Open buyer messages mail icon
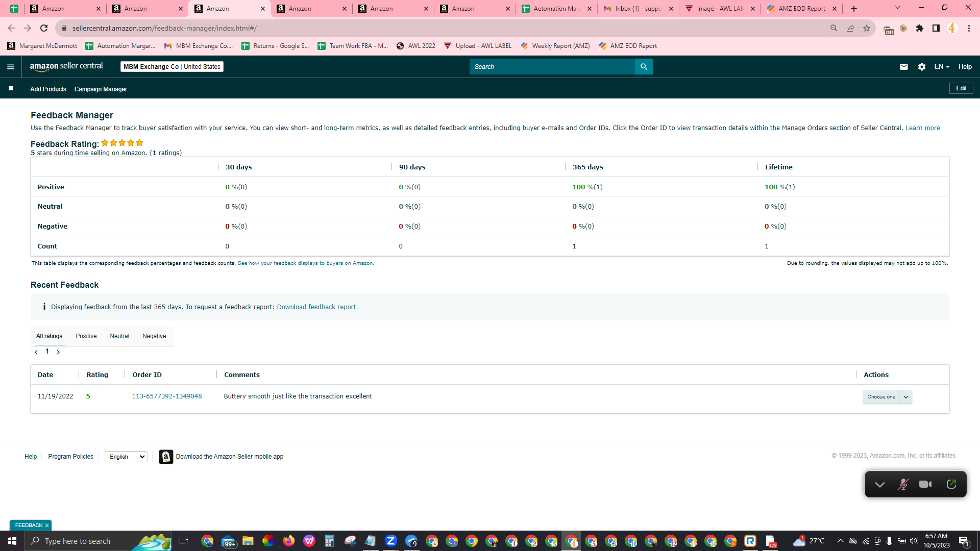Image resolution: width=980 pixels, height=551 pixels. click(903, 67)
